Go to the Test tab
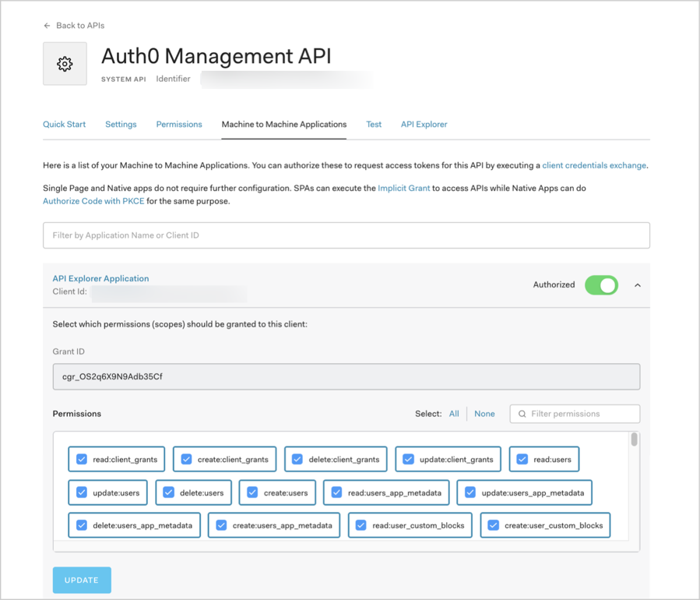This screenshot has width=700, height=600. tap(374, 124)
